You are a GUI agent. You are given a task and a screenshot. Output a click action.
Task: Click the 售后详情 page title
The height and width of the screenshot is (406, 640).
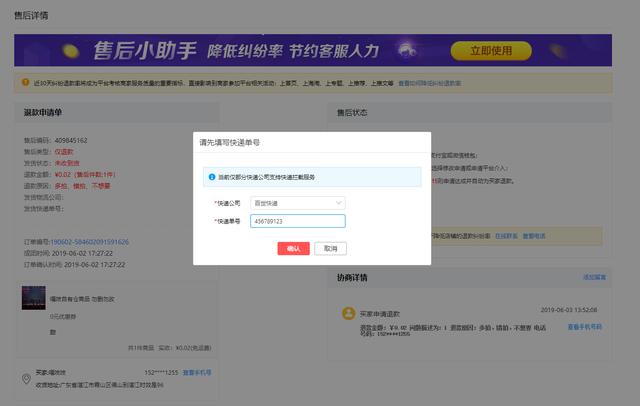(30, 16)
